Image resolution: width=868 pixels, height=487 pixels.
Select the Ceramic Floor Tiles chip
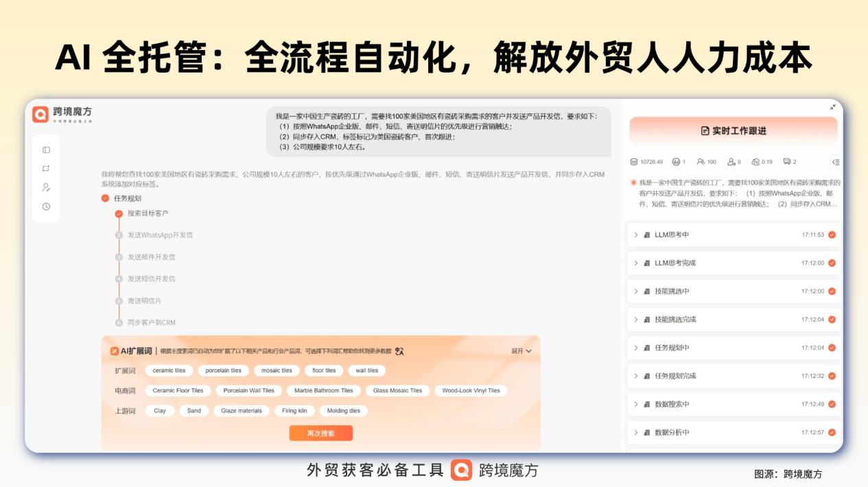(178, 391)
